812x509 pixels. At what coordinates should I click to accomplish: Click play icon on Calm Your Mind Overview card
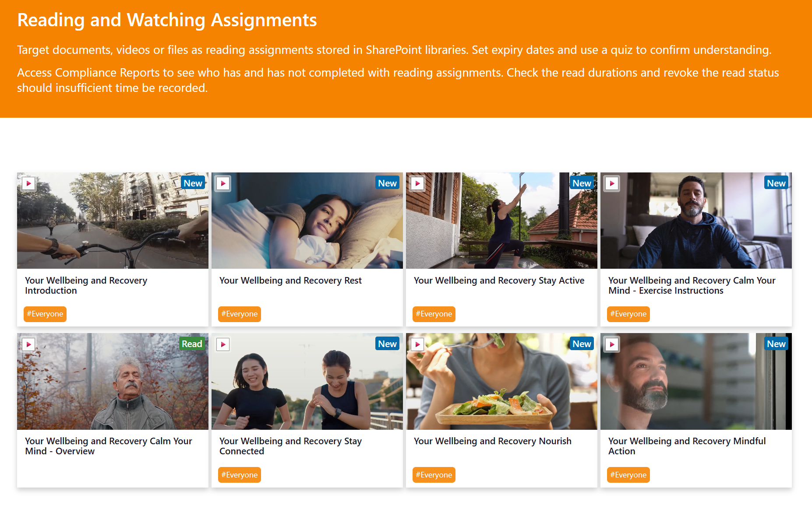pyautogui.click(x=29, y=344)
